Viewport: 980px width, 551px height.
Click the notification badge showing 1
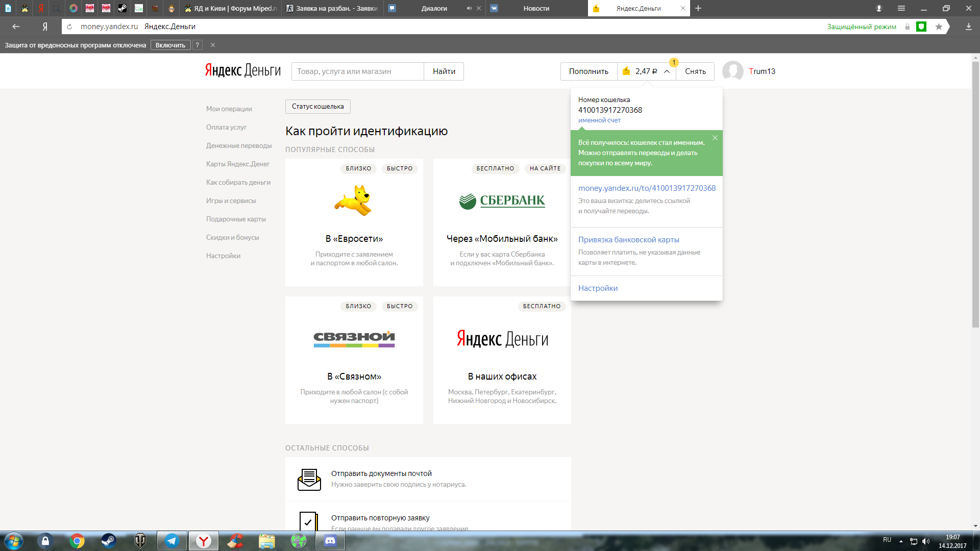pos(674,62)
